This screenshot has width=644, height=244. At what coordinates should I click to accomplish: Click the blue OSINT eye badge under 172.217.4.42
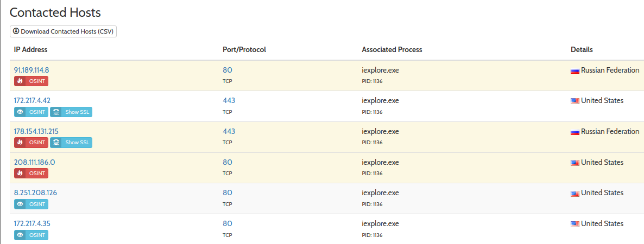click(31, 112)
